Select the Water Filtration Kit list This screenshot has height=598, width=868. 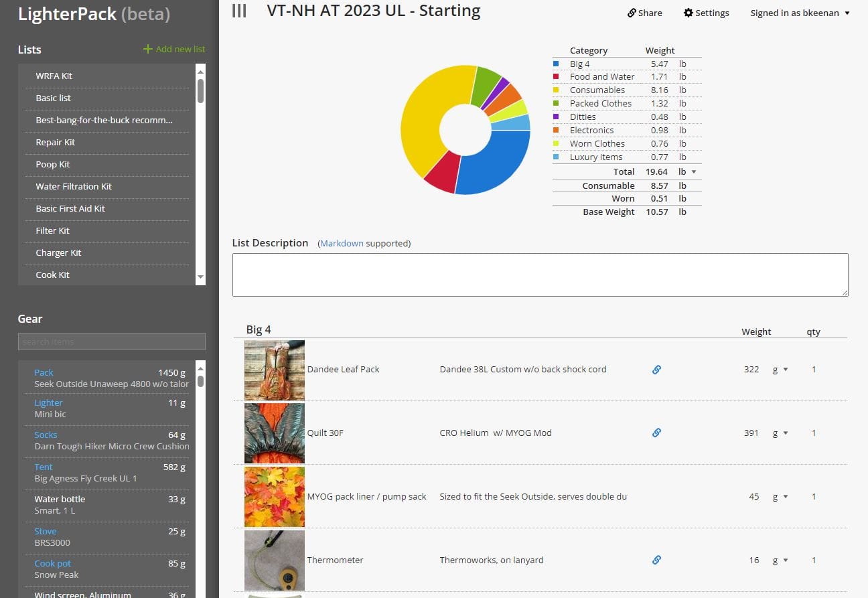tap(74, 186)
